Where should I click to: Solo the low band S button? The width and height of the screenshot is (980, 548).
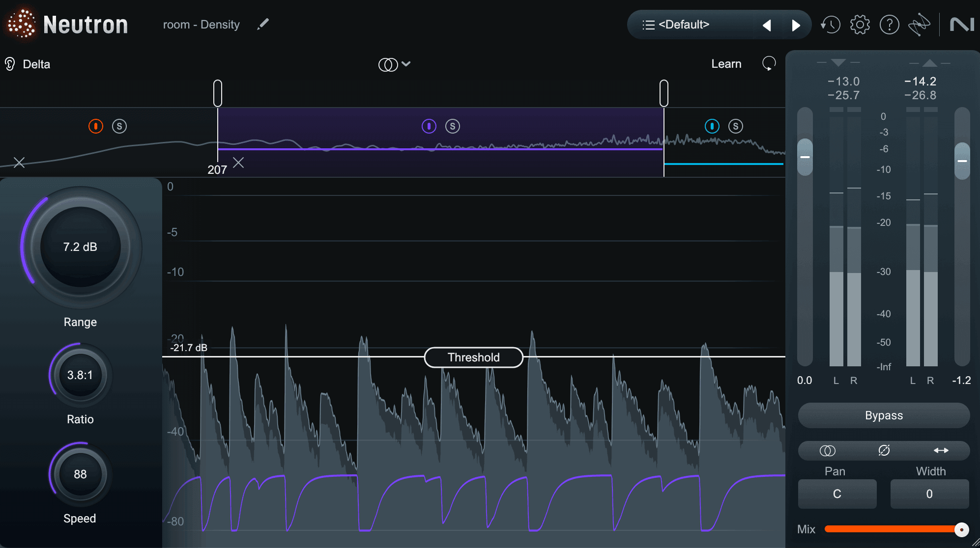tap(119, 126)
